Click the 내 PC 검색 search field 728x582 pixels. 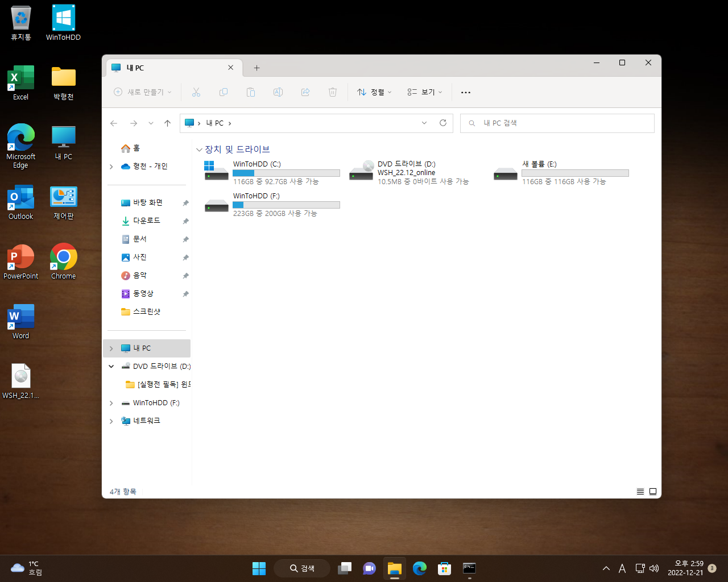(x=557, y=123)
